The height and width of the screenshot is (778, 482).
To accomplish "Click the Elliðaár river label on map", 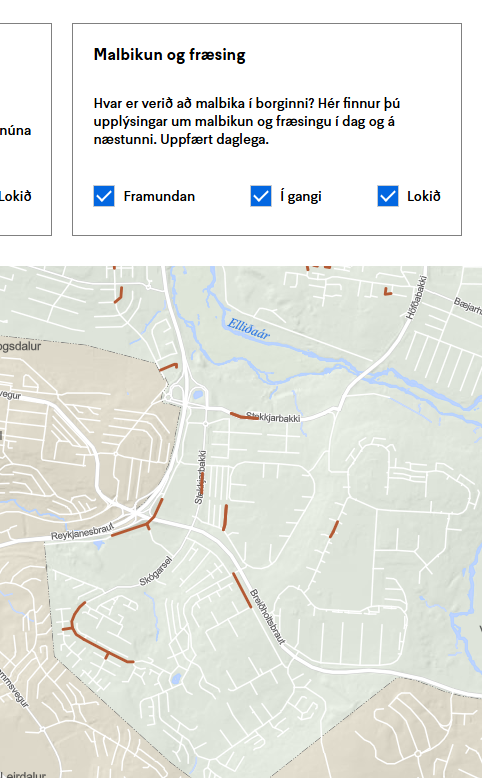I will pos(248,329).
